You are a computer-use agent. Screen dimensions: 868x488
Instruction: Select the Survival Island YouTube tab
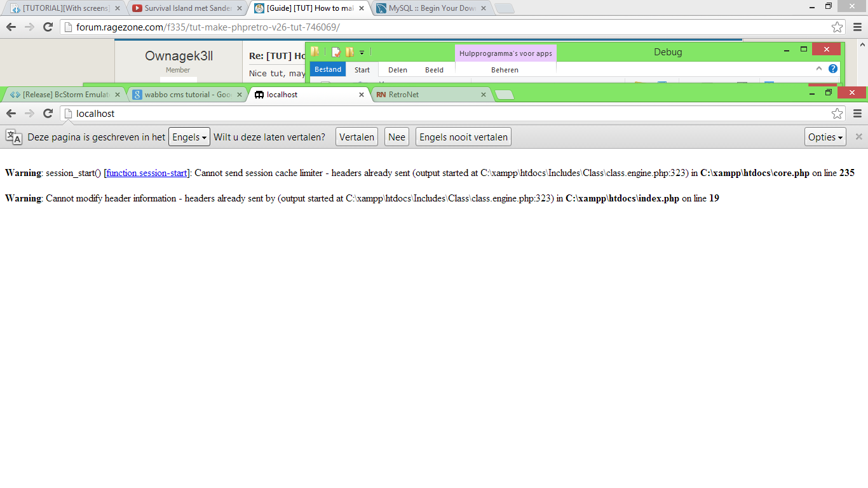pyautogui.click(x=186, y=8)
